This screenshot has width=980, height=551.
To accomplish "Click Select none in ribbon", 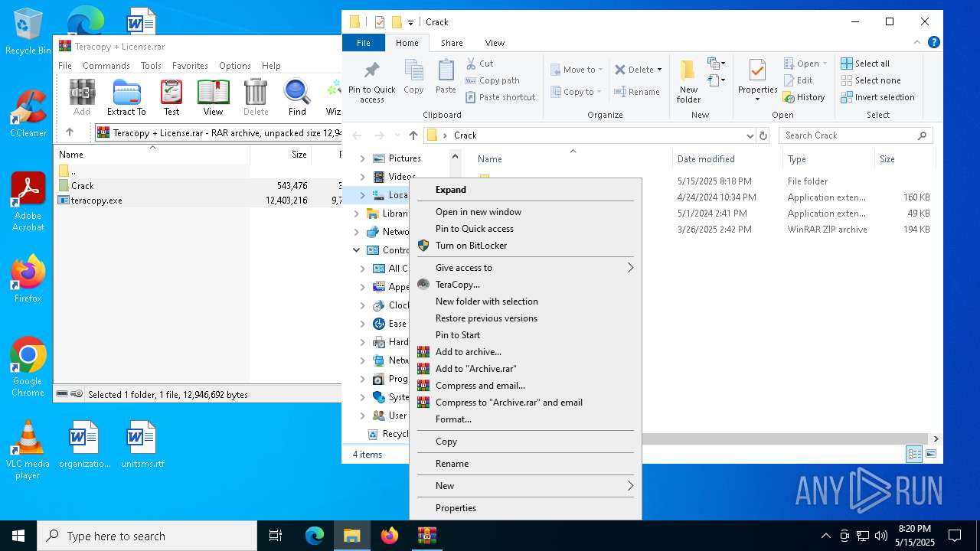I will click(871, 80).
